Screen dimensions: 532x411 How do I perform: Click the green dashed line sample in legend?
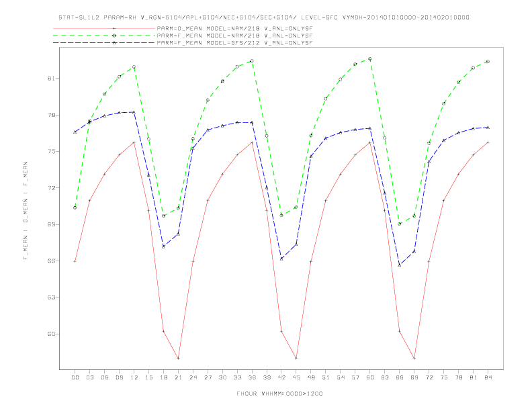coord(104,36)
